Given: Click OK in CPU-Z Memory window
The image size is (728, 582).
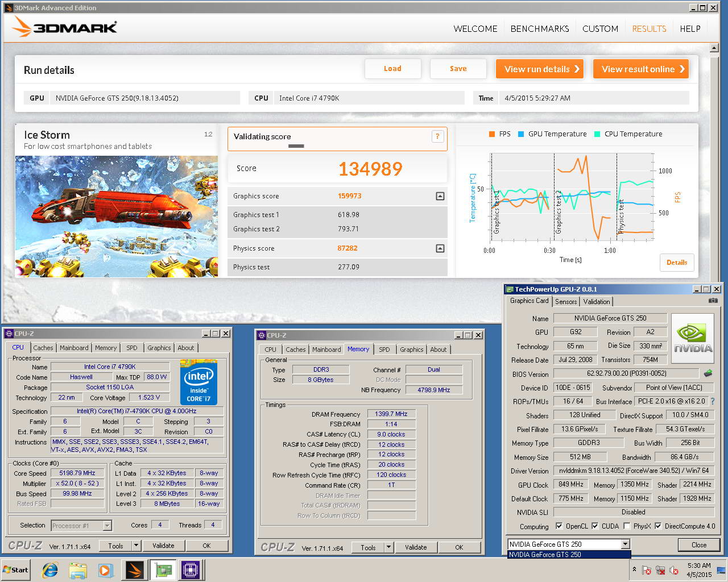Looking at the screenshot, I should pyautogui.click(x=459, y=547).
